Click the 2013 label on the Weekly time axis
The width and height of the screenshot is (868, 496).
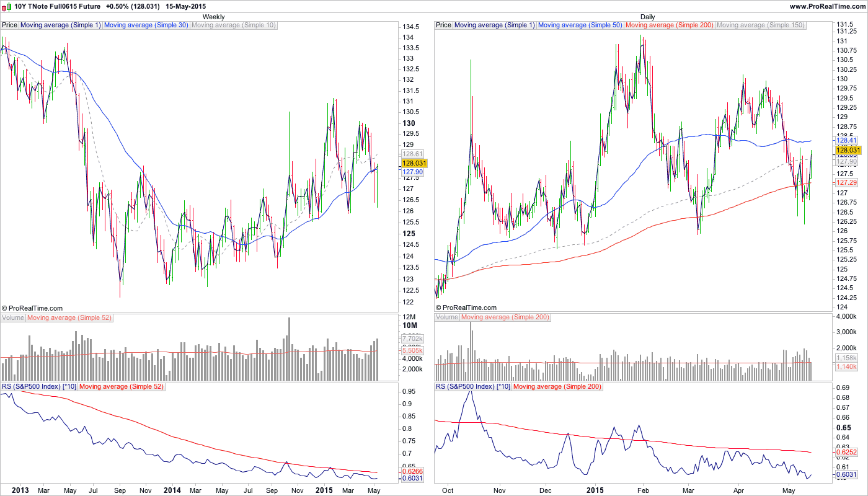[20, 490]
